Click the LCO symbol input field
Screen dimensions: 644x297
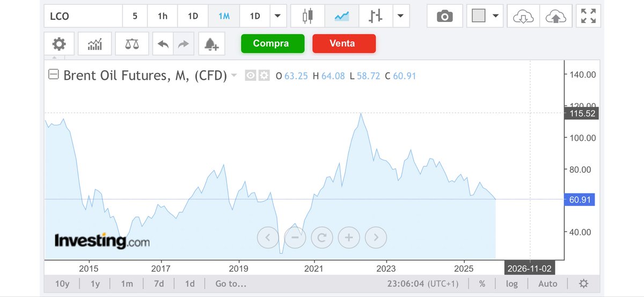tap(83, 16)
